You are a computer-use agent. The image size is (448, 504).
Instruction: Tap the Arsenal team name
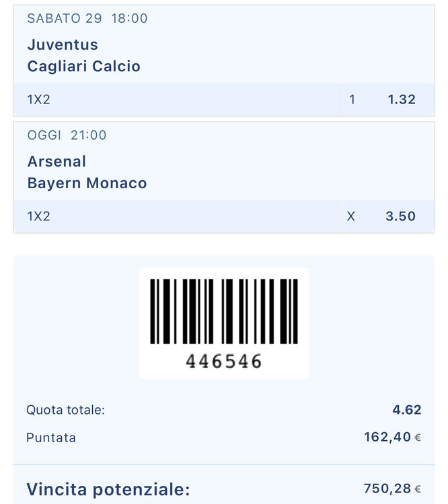pyautogui.click(x=57, y=161)
